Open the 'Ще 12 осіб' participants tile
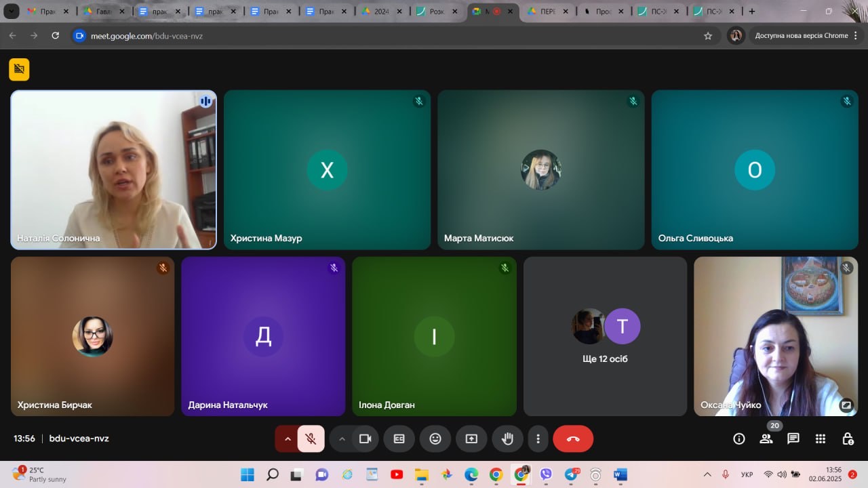The image size is (868, 488). [605, 336]
